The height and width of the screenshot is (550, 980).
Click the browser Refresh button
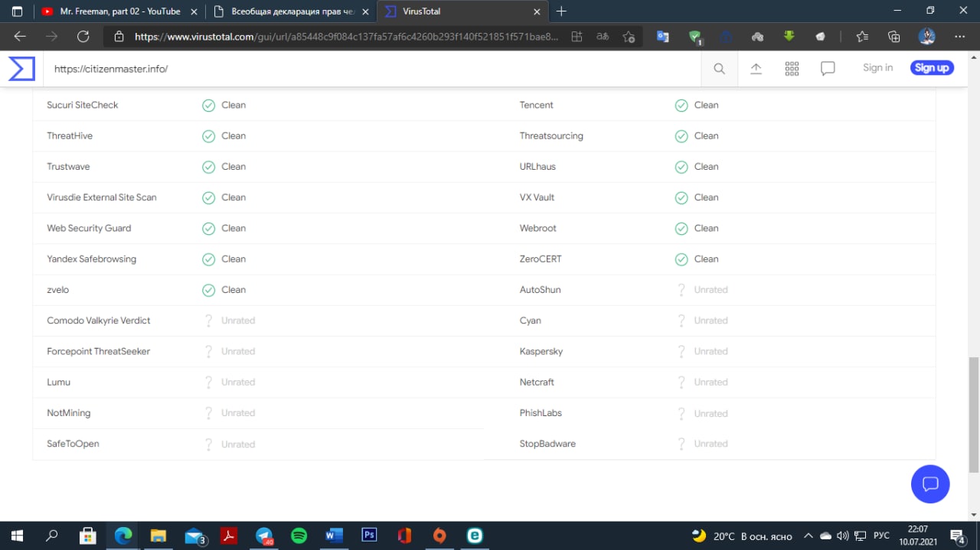click(x=83, y=36)
